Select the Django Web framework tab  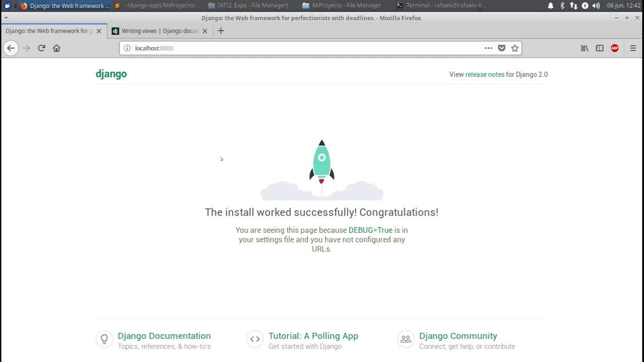[x=54, y=31]
